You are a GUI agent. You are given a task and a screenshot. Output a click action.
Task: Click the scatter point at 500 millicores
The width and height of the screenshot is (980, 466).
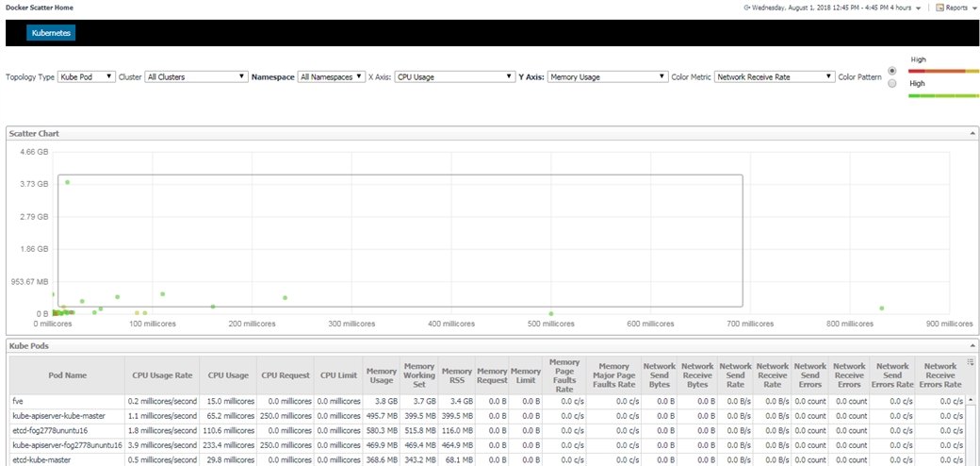point(551,313)
